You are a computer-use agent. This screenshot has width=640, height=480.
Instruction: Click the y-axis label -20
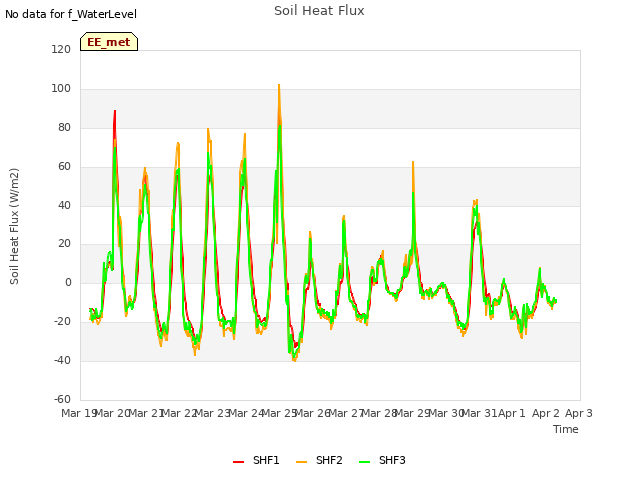point(62,322)
